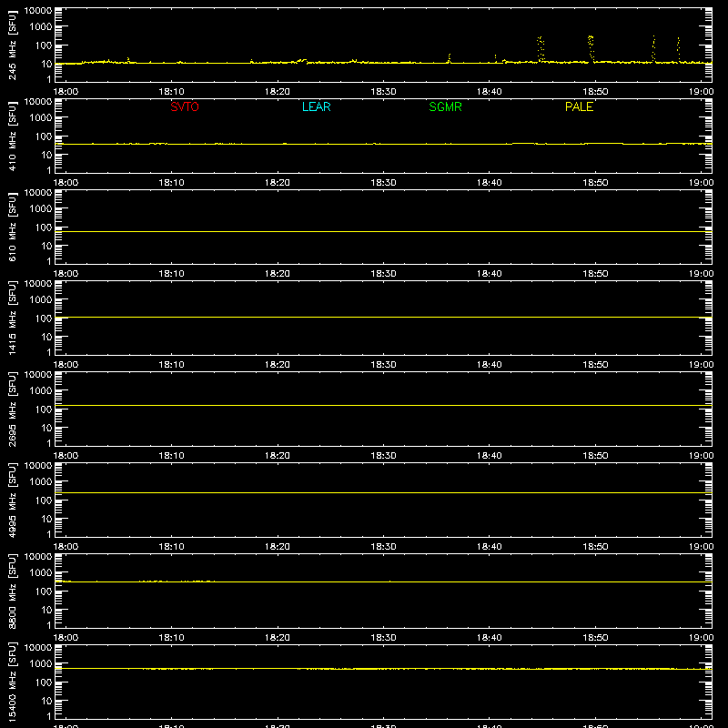The height and width of the screenshot is (728, 728).
Task: Click the 18:10 label below 245 MHz plot
Action: (171, 92)
